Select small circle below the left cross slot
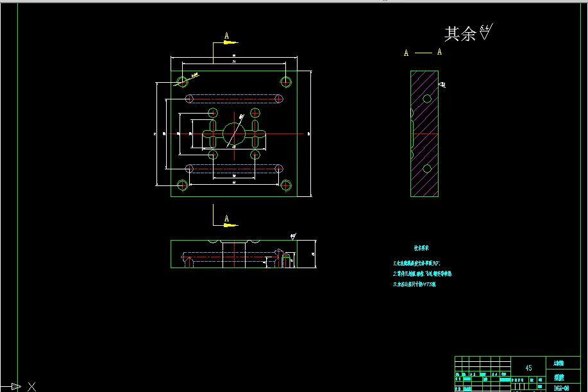588x392 pixels. pyautogui.click(x=213, y=155)
